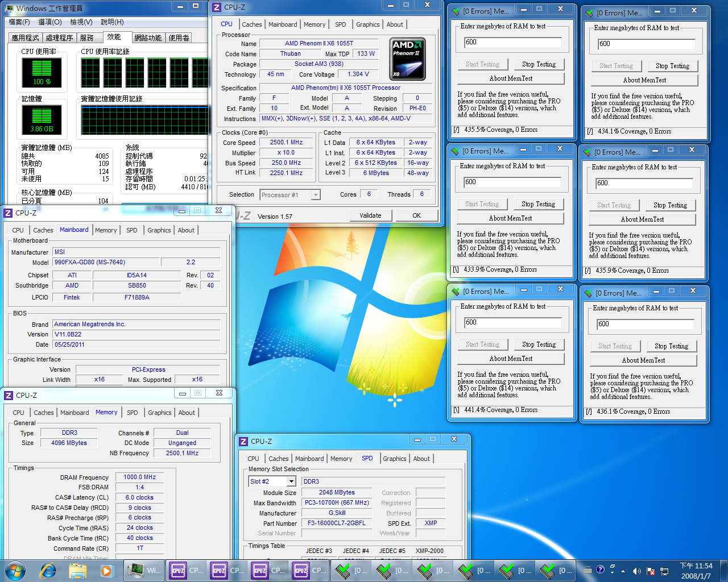Select mainboard model 990FXA-GD80 (MS-7640)

[x=106, y=262]
